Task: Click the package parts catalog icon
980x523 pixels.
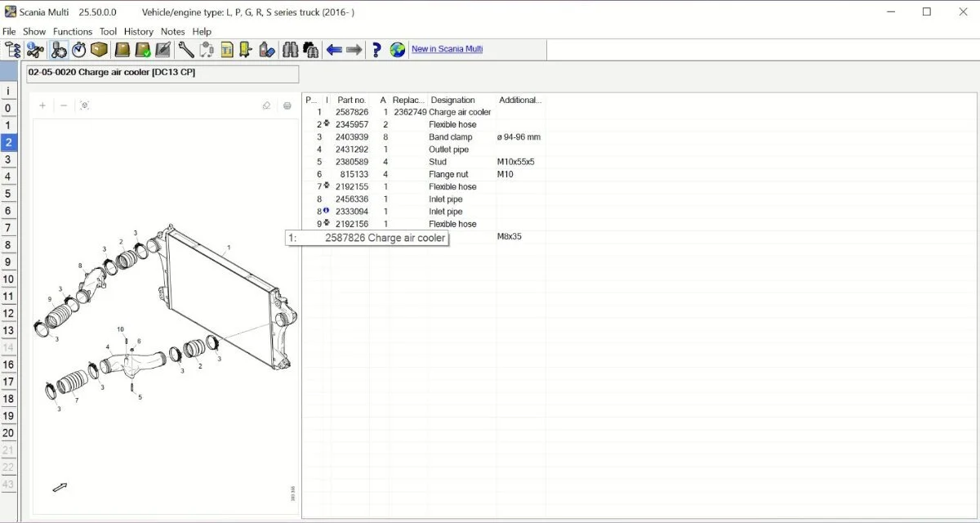Action: pyautogui.click(x=99, y=49)
